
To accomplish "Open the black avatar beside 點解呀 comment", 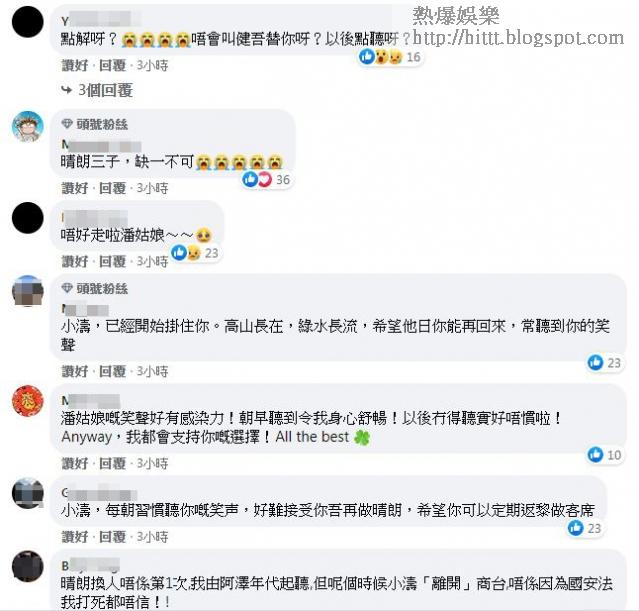I will tap(28, 22).
